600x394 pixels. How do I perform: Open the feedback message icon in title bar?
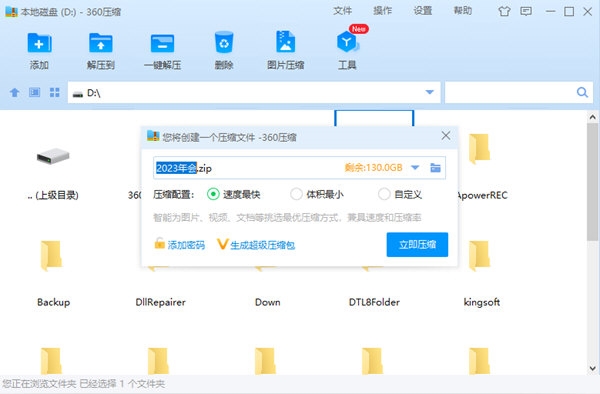(526, 11)
